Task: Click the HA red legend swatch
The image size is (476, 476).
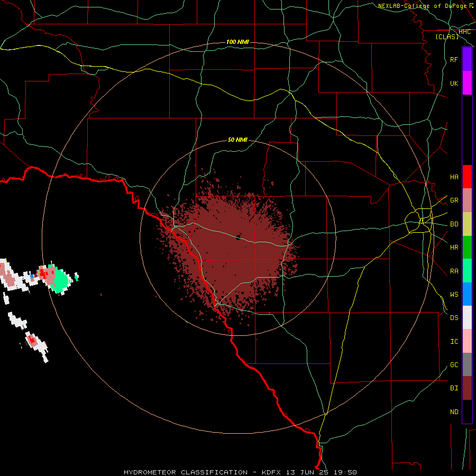Action: 467,177
